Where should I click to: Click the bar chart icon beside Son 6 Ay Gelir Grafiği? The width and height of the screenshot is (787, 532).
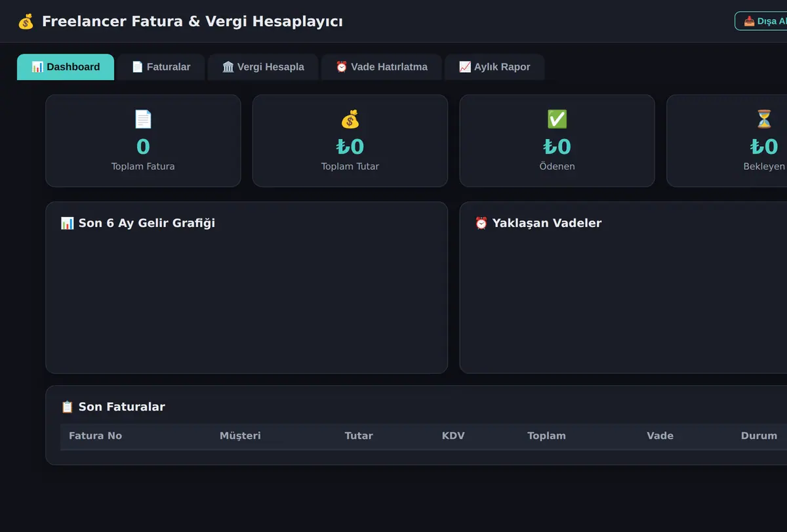pyautogui.click(x=68, y=223)
